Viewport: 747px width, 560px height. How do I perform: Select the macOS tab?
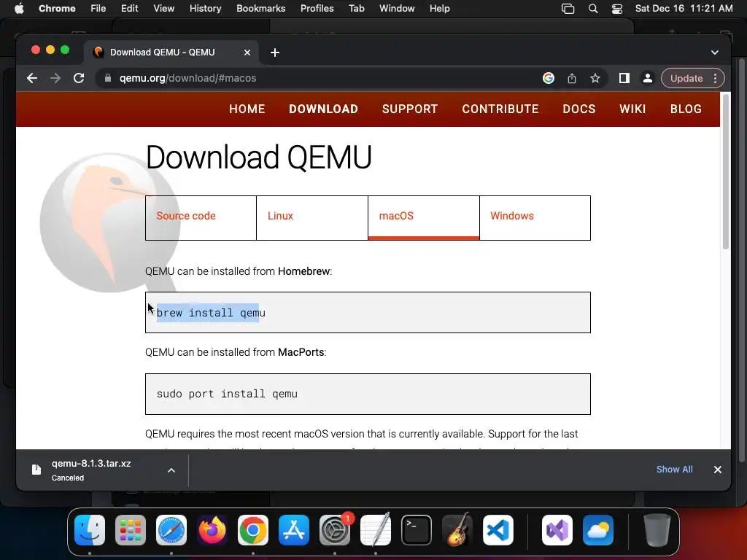pos(424,217)
